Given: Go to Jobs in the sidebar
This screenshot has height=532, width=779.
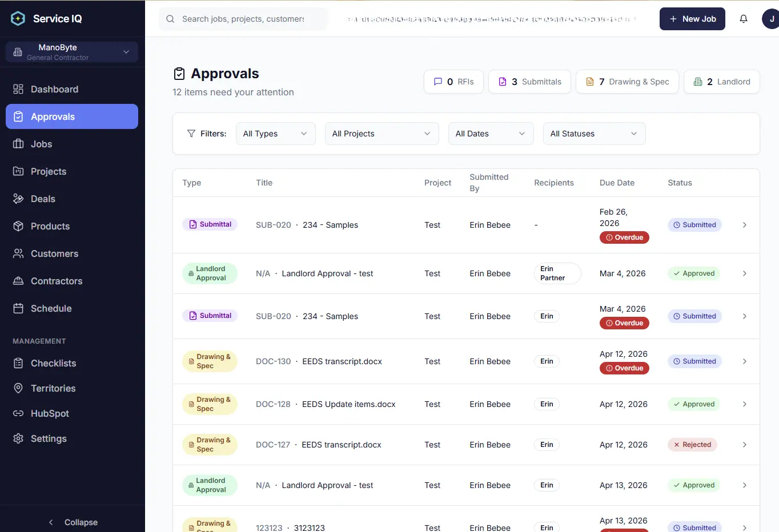Looking at the screenshot, I should 72,144.
